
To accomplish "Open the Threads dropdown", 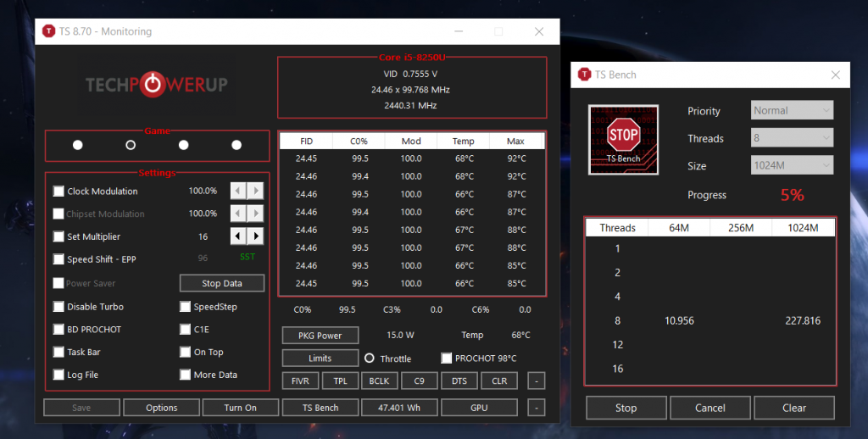I will (792, 138).
